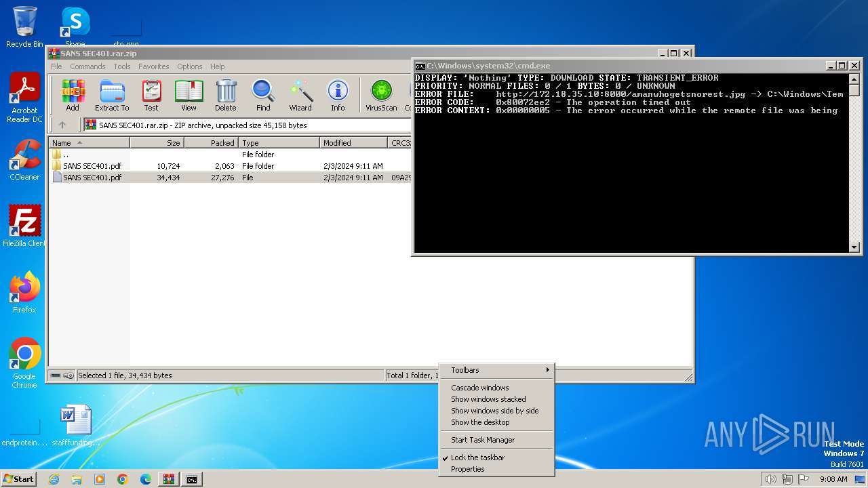The width and height of the screenshot is (868, 488).
Task: Click the Action Center flag tray icon
Action: click(x=803, y=479)
